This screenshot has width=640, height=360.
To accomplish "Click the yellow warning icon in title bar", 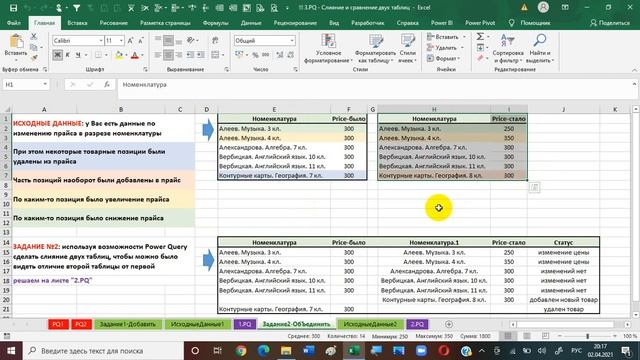I will click(x=524, y=7).
